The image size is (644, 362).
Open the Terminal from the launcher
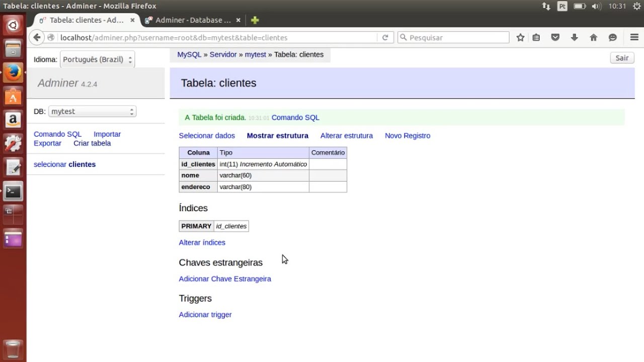pos(13,191)
